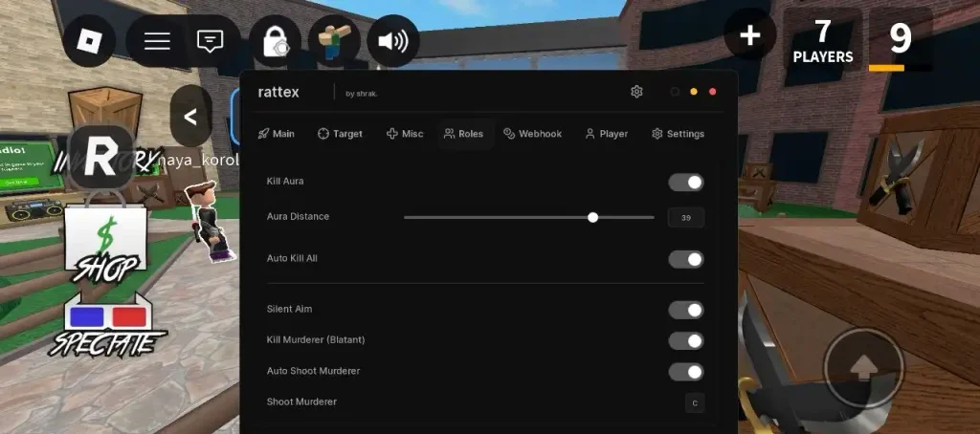Toggle Kill Murderer (Blatant) switch
Screen dimensions: 980x434
(685, 341)
